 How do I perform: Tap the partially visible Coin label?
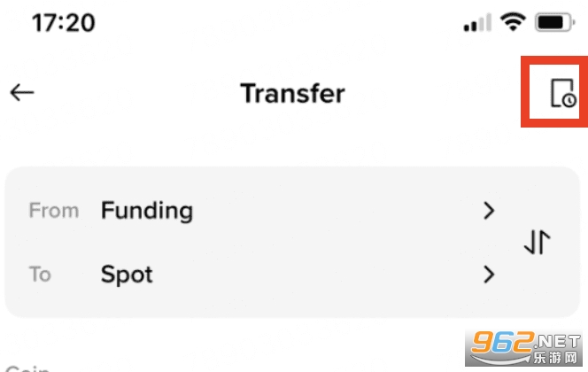coord(27,367)
